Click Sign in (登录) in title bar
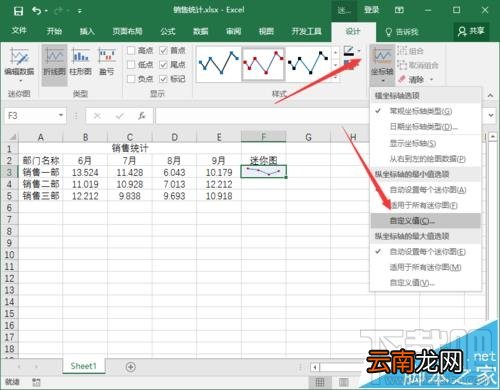The width and height of the screenshot is (500, 390). (372, 10)
